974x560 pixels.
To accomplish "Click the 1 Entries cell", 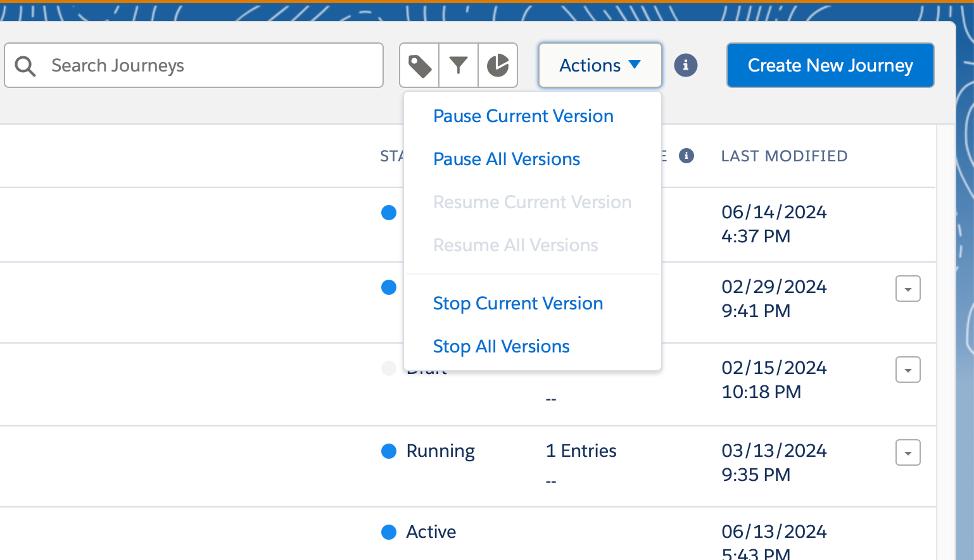I will [x=581, y=451].
